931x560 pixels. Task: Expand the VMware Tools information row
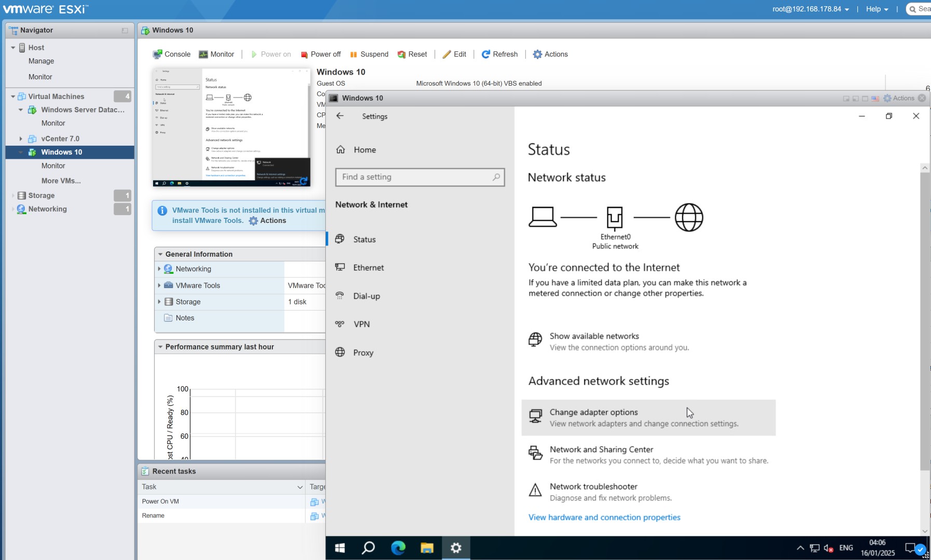tap(159, 286)
